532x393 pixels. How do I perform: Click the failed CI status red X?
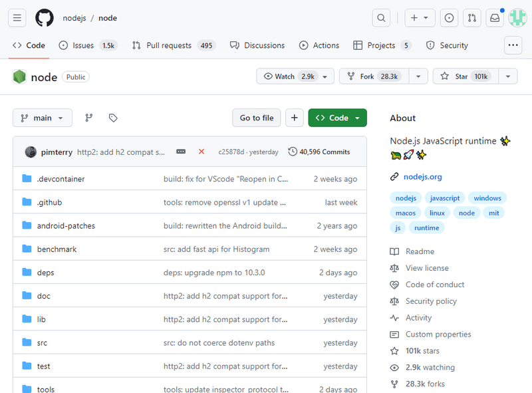[201, 151]
